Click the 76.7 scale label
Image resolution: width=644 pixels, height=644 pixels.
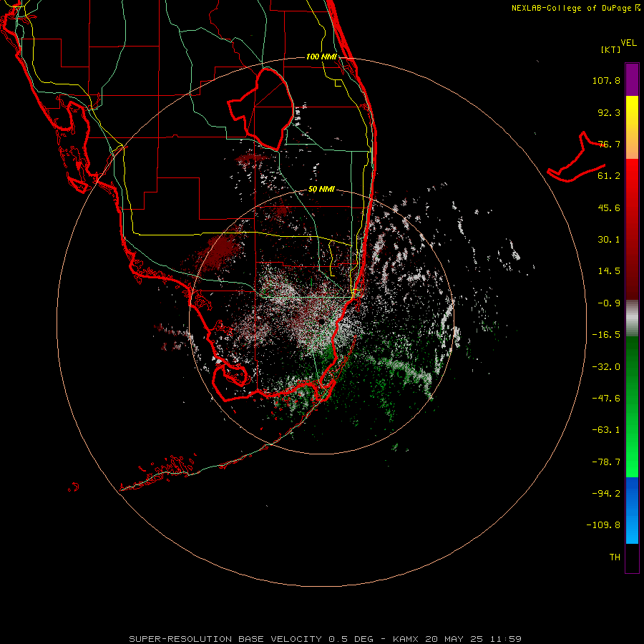[x=609, y=144]
